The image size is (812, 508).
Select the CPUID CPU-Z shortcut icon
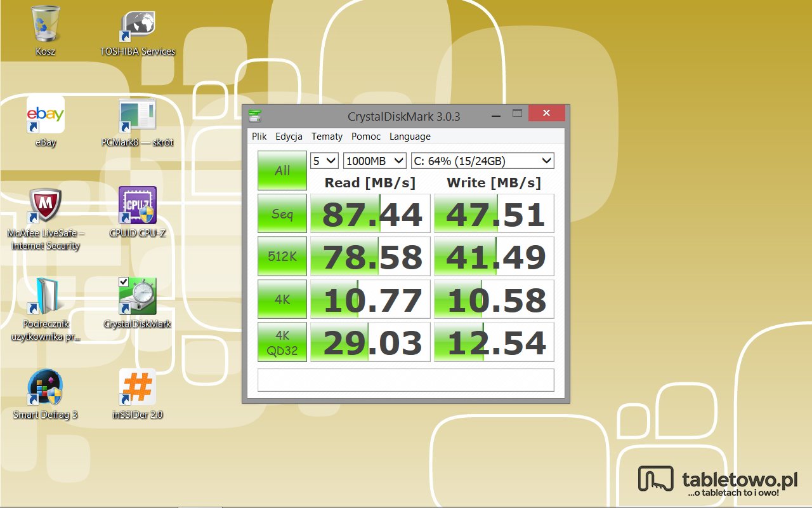point(138,212)
